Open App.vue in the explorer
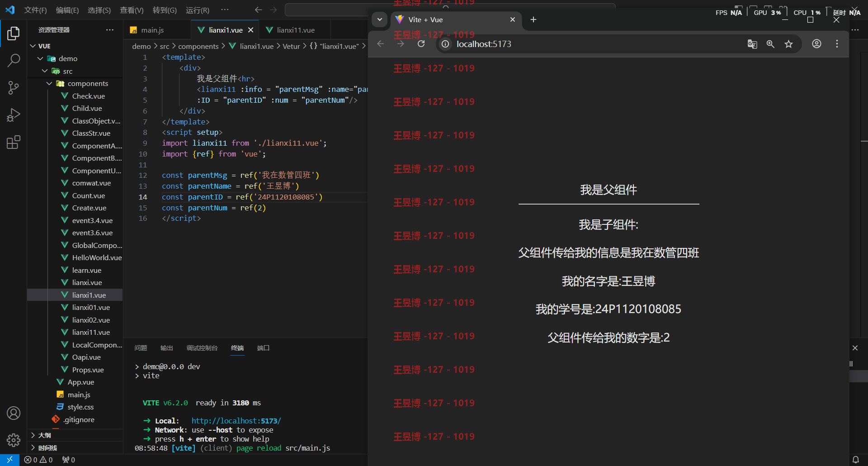This screenshot has height=466, width=868. (x=81, y=382)
